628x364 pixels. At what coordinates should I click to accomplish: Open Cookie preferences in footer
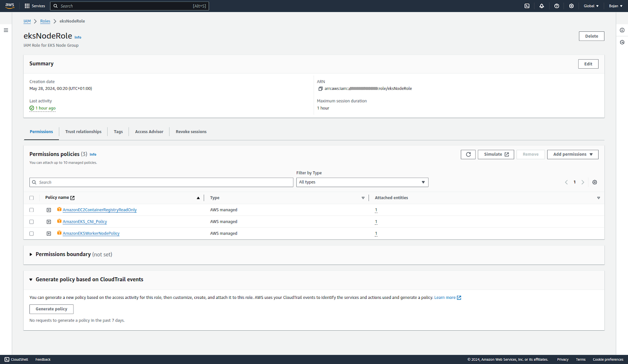tap(608, 360)
